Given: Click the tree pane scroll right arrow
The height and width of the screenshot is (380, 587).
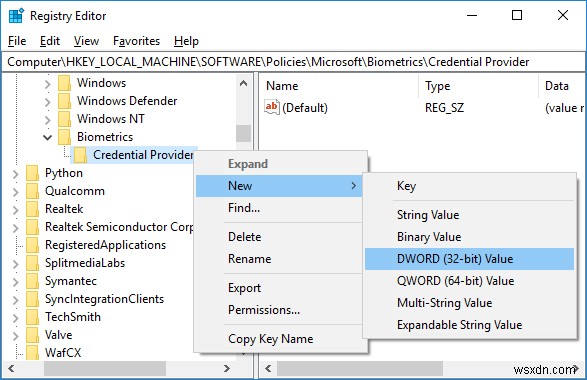Looking at the screenshot, I should tap(226, 368).
